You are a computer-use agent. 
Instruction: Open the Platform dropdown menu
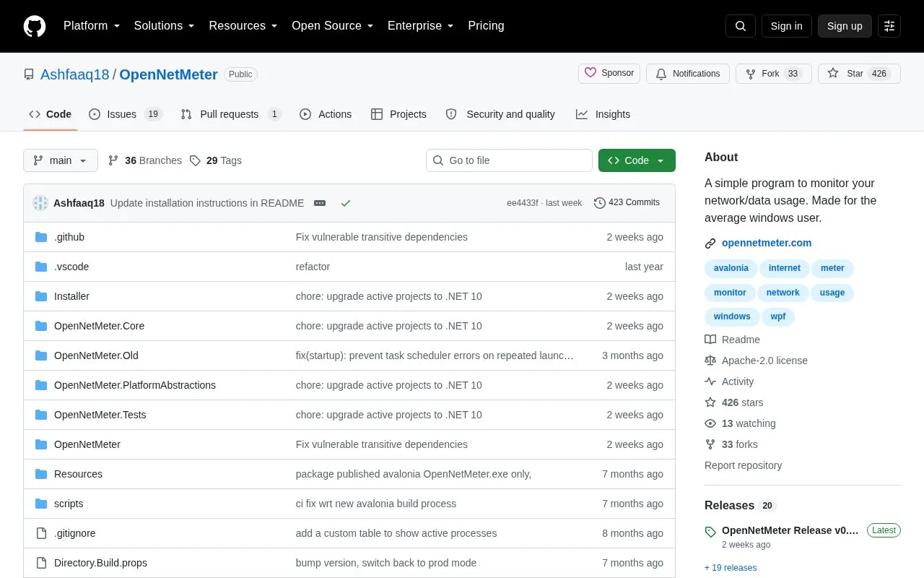[92, 26]
